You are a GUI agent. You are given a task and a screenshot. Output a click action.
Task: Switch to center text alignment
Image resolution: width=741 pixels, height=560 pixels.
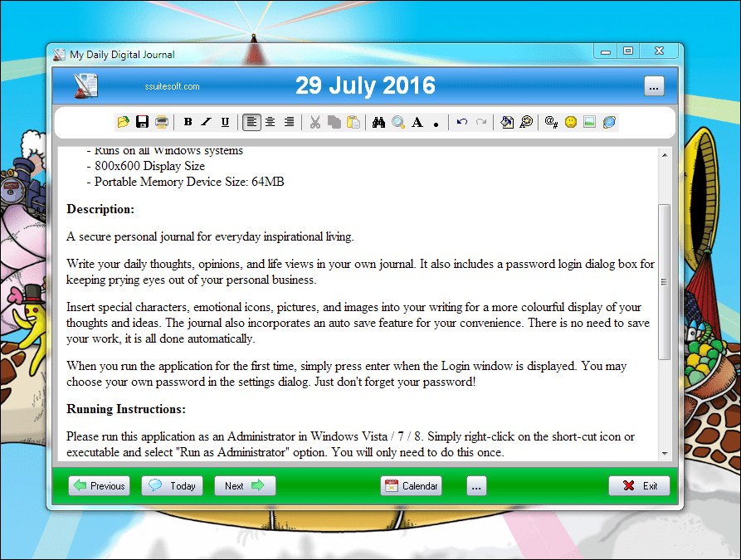pos(270,122)
